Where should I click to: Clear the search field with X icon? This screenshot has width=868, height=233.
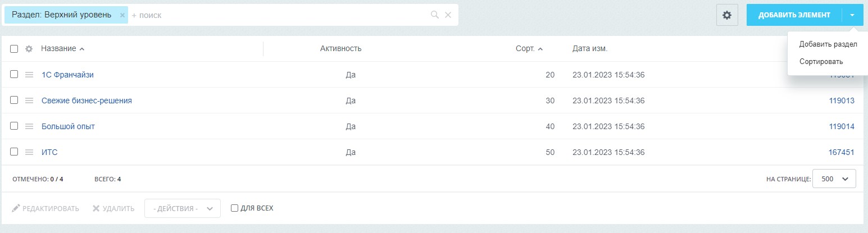pos(448,15)
